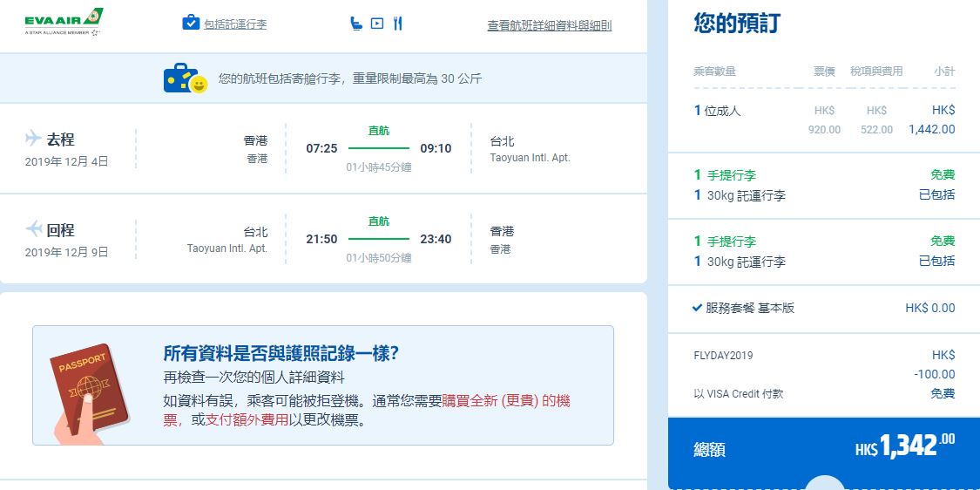Click arrival time 09:10
This screenshot has width=980, height=490.
(x=436, y=148)
